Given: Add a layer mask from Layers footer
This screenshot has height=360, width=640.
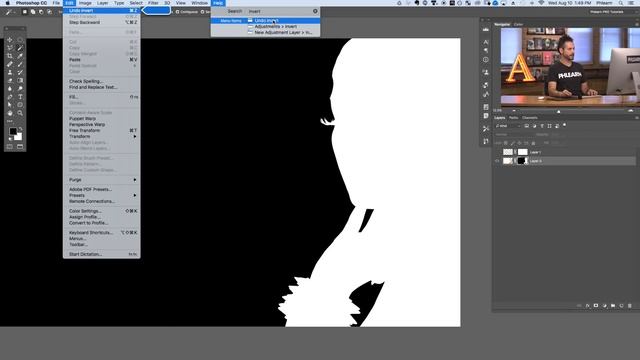Looking at the screenshot, I should pyautogui.click(x=596, y=306).
